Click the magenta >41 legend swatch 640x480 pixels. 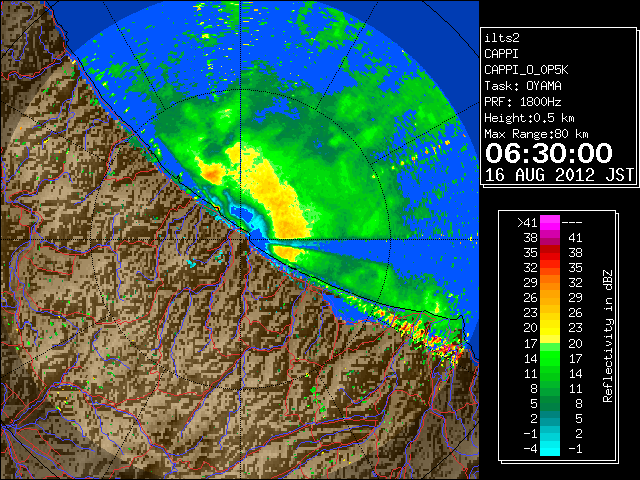pyautogui.click(x=550, y=223)
